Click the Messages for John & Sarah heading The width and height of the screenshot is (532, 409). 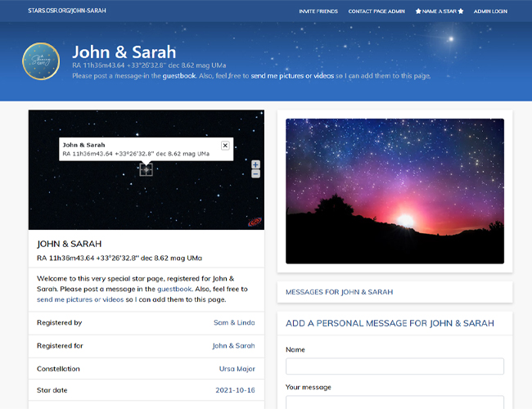[339, 292]
